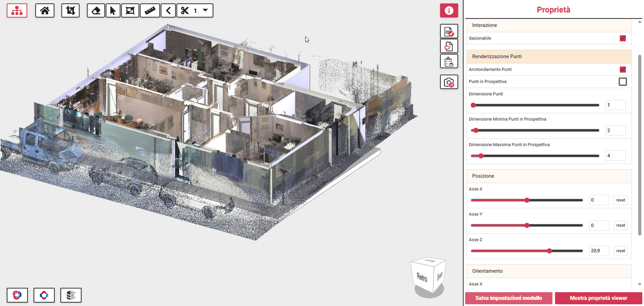
Task: Open the camera snapshot icon
Action: 449,82
